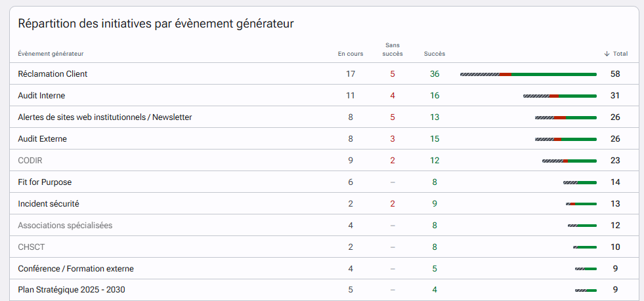Click En cours value 17 for Réclamation Client

(351, 74)
